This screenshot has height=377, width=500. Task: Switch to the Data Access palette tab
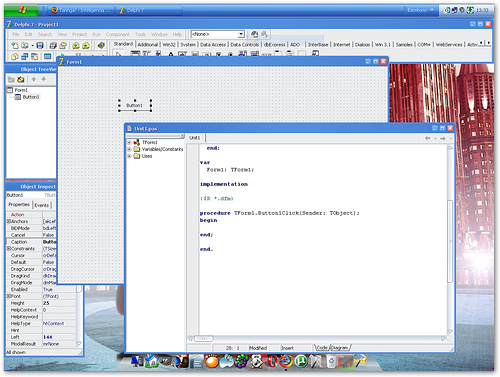[x=213, y=45]
